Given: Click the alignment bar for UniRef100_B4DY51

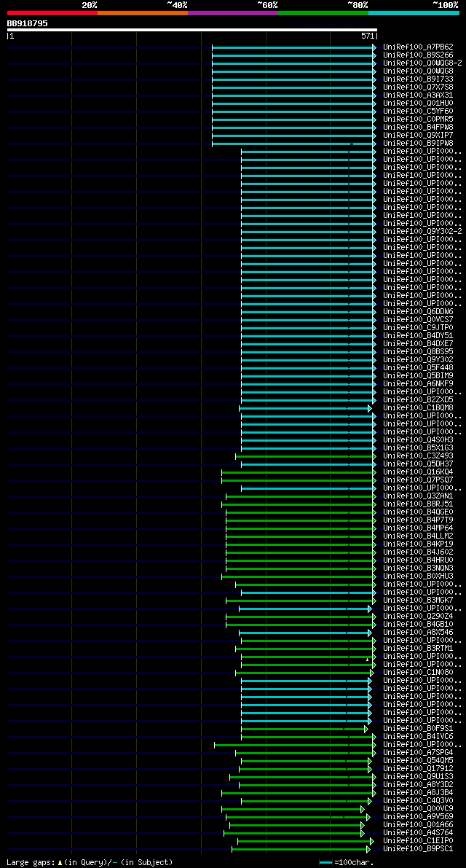Looking at the screenshot, I should [309, 335].
